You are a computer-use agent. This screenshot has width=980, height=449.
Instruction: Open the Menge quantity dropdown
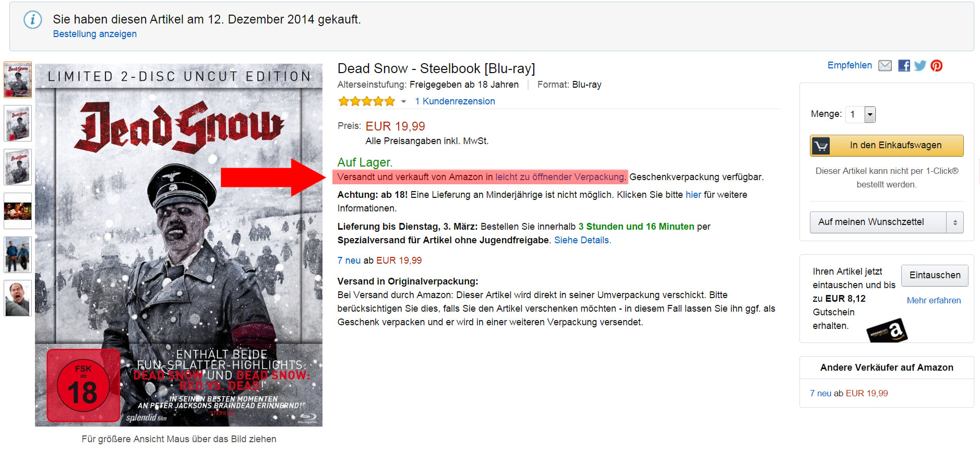[x=861, y=114]
